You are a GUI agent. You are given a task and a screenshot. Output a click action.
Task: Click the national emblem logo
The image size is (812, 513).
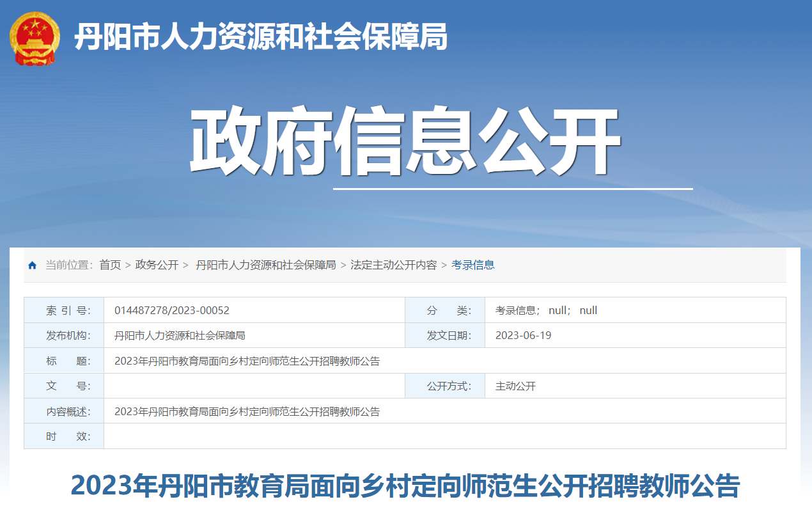[35, 39]
